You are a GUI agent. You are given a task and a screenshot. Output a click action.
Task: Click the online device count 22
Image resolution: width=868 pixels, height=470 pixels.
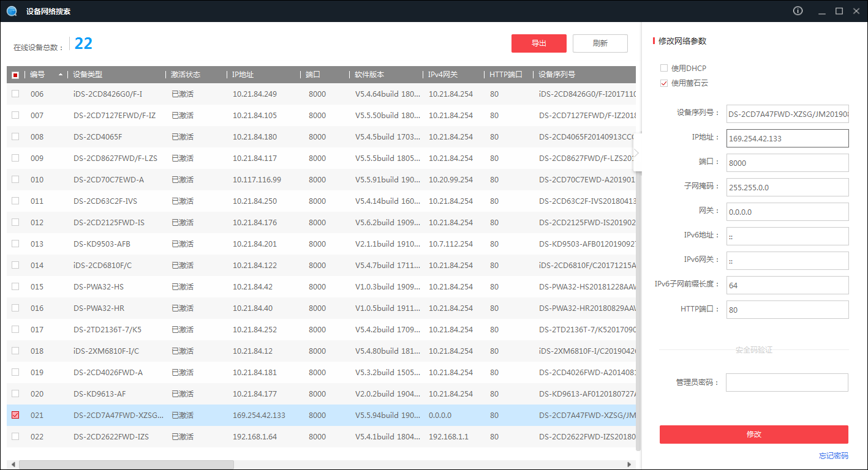[83, 43]
